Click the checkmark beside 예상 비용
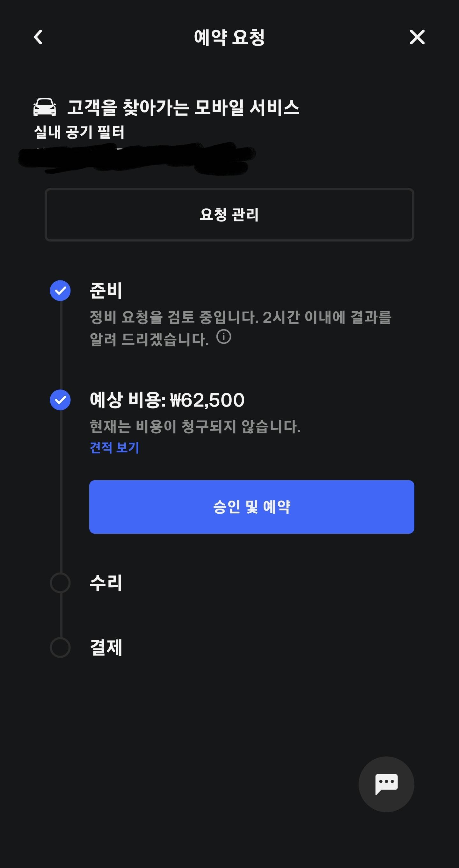This screenshot has height=868, width=459. 60,400
